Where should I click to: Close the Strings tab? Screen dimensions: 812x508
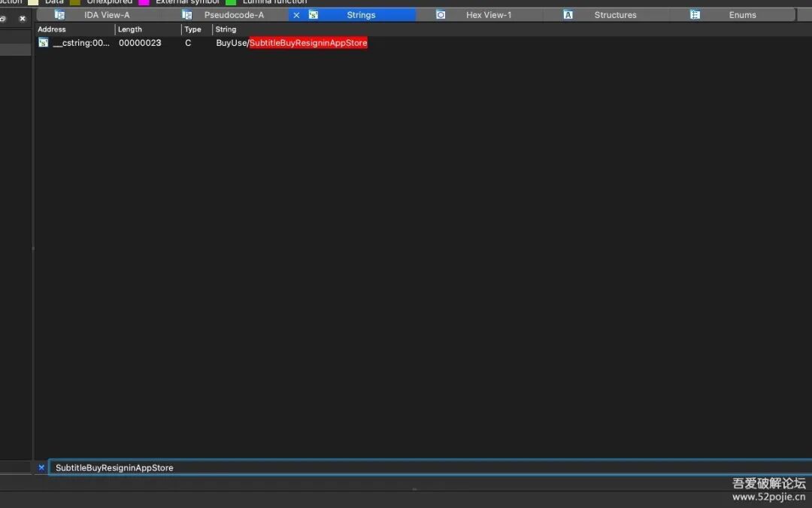coord(296,15)
